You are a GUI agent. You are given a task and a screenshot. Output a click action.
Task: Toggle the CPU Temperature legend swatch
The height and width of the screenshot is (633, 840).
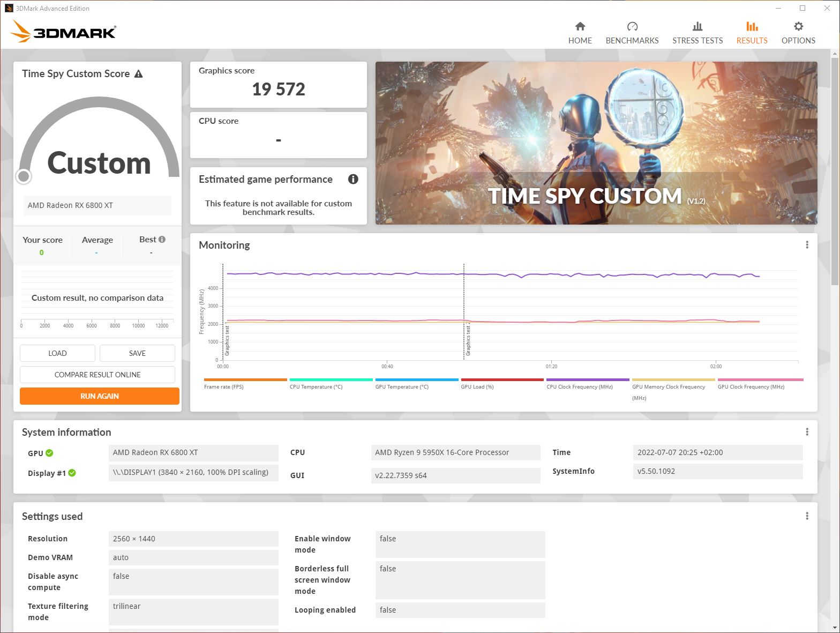tap(331, 379)
